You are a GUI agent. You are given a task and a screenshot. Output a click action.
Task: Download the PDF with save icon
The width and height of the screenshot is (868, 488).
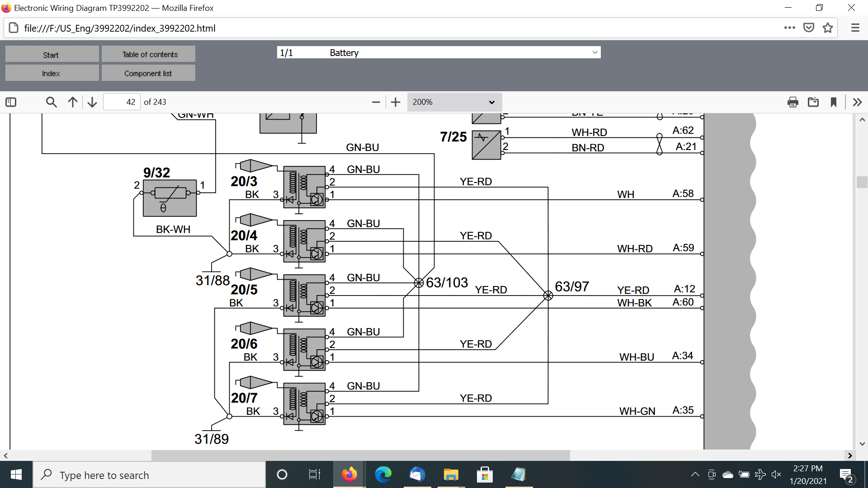[813, 102]
